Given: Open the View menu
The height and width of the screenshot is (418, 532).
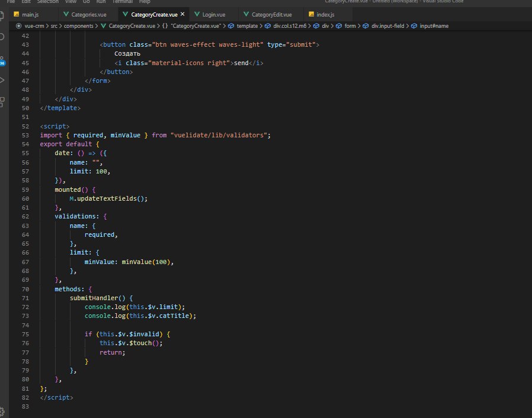Looking at the screenshot, I should [x=70, y=2].
